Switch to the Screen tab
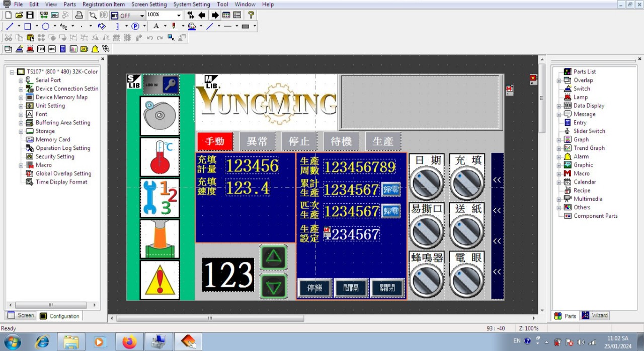 point(21,316)
